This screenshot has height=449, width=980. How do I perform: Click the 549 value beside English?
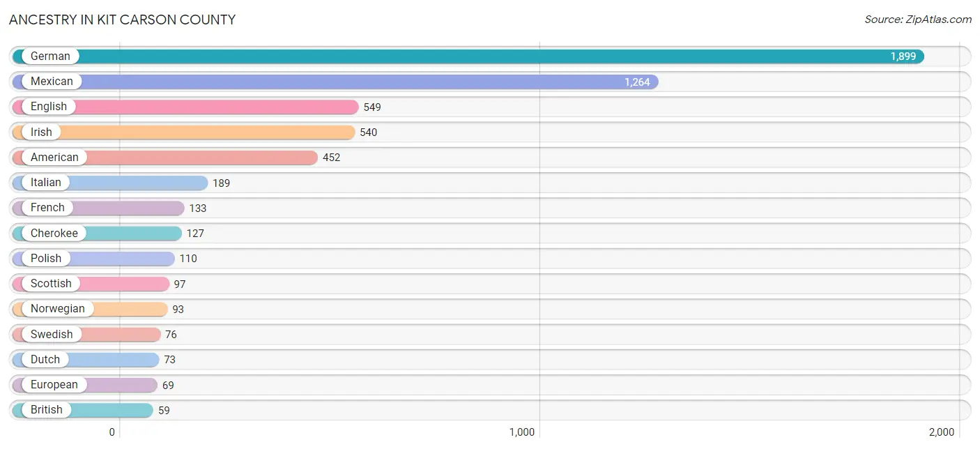(x=372, y=107)
